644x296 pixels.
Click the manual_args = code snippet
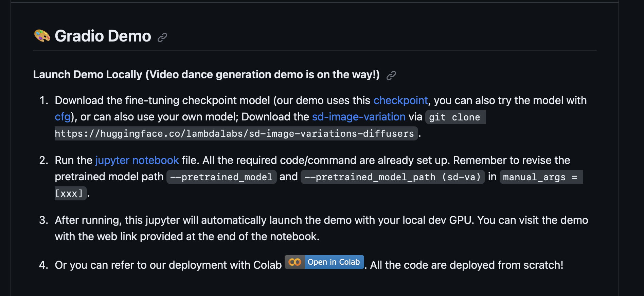click(541, 177)
